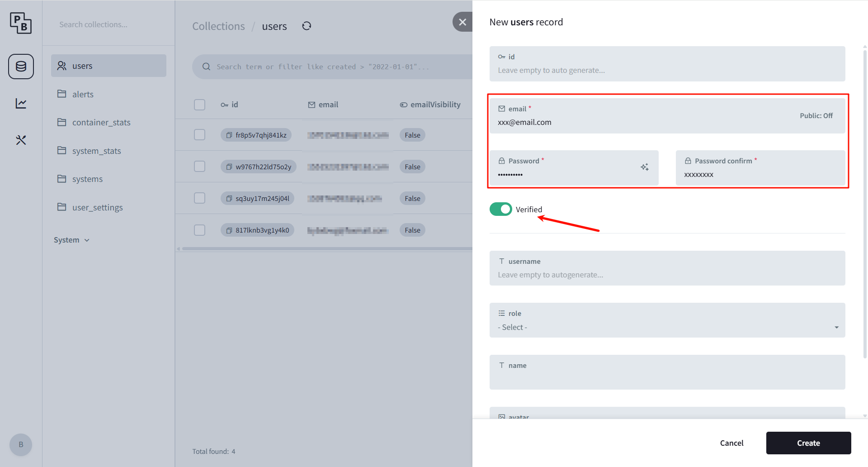
Task: Click the search magnifier icon in filter bar
Action: (x=206, y=67)
